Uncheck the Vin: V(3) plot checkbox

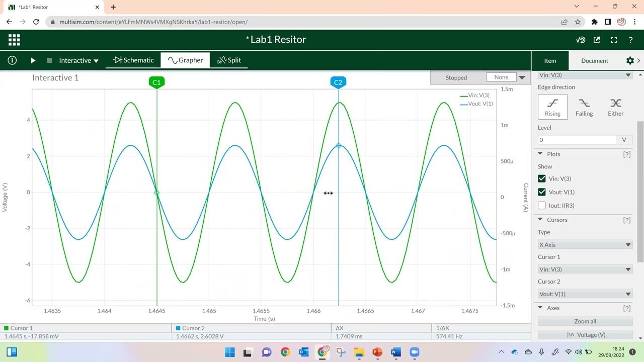pos(542,178)
